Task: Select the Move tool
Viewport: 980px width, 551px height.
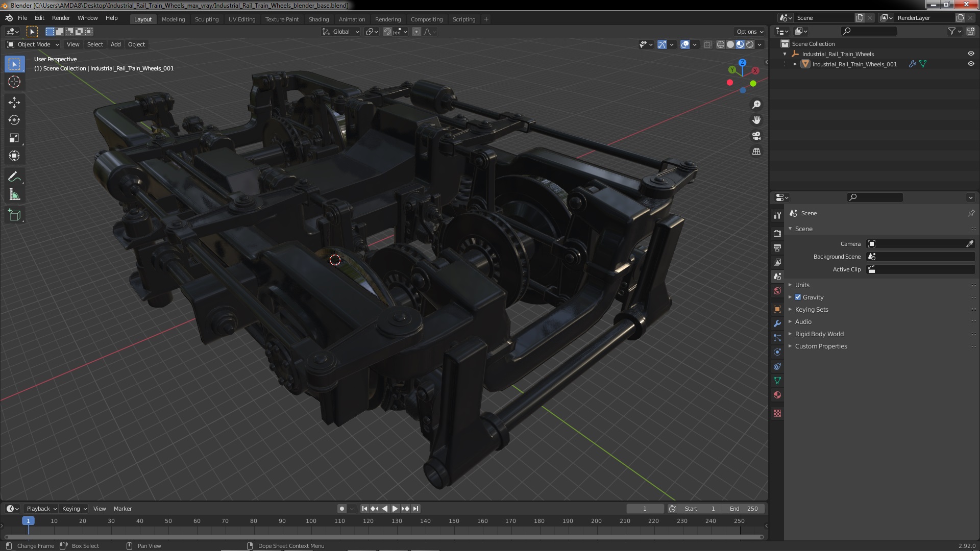Action: (14, 103)
